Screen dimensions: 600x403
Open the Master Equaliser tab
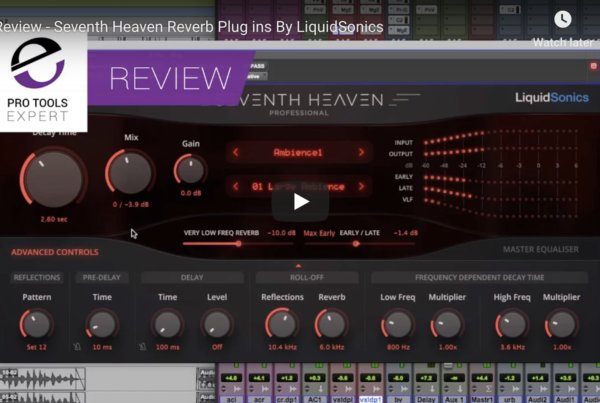540,250
